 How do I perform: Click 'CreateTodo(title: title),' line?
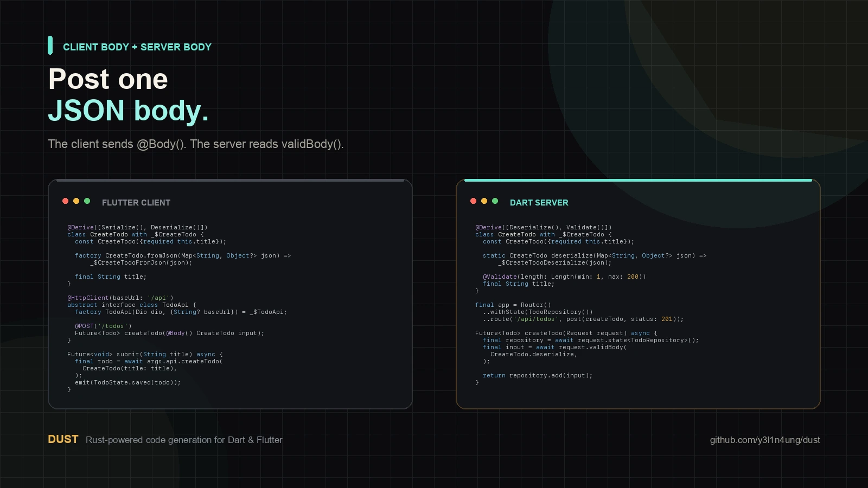(130, 369)
